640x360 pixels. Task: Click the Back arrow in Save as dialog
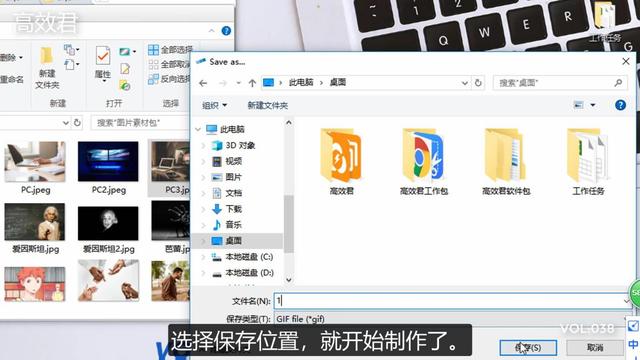point(203,83)
